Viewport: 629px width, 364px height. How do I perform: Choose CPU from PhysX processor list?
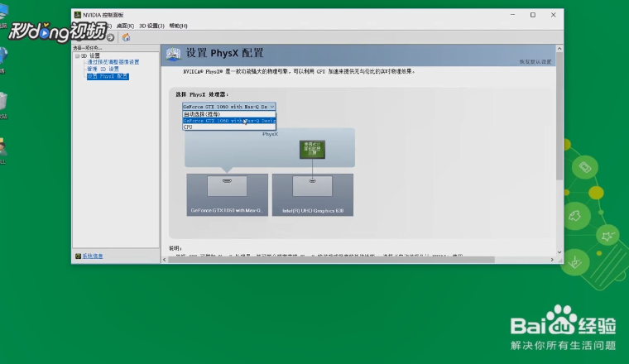[229, 127]
